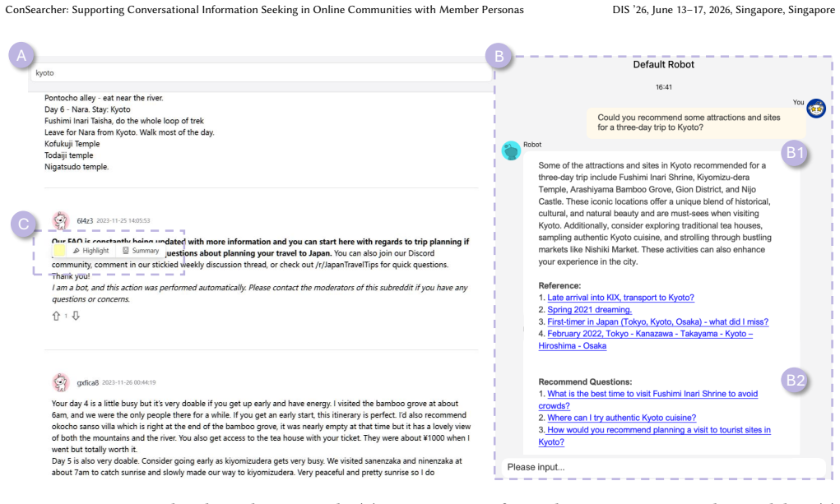Click the 16:41 timestamp in chat

tap(664, 87)
